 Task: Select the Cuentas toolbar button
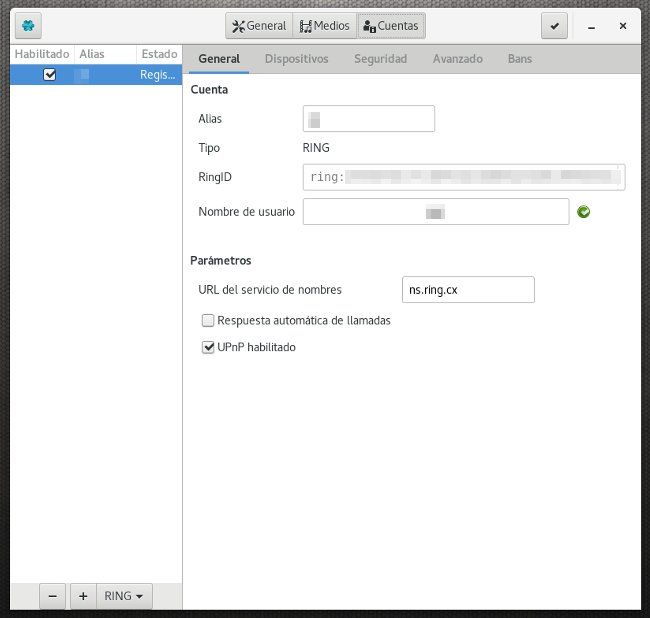click(x=391, y=26)
